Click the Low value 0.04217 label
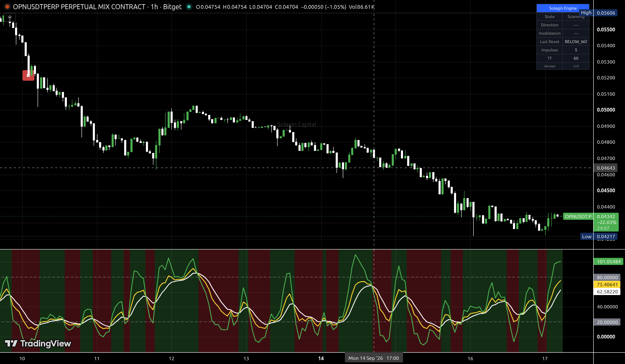Viewport: 625px width, 364px height. click(606, 237)
